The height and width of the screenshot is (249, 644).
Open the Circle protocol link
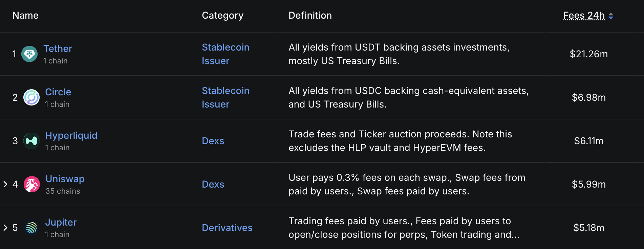[58, 92]
